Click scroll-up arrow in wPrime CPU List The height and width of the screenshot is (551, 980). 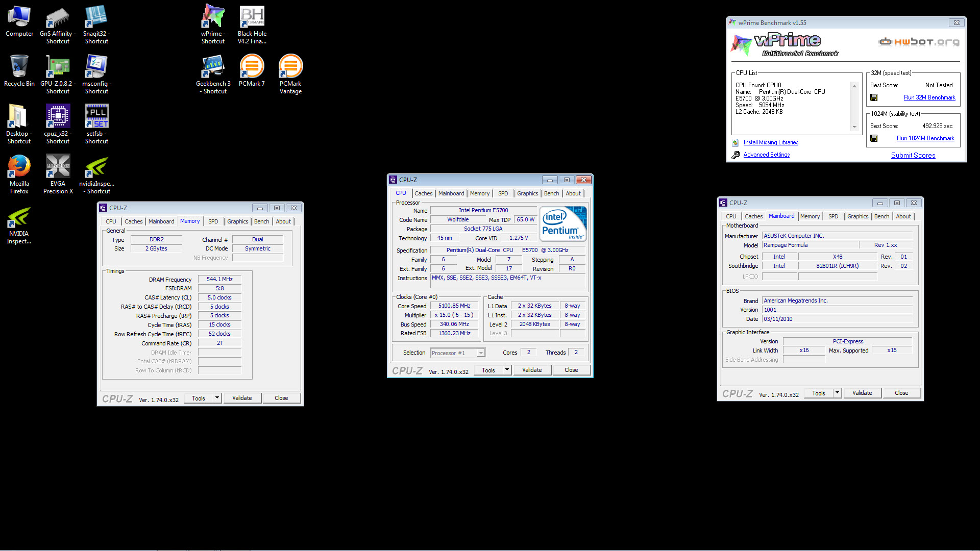tap(854, 86)
